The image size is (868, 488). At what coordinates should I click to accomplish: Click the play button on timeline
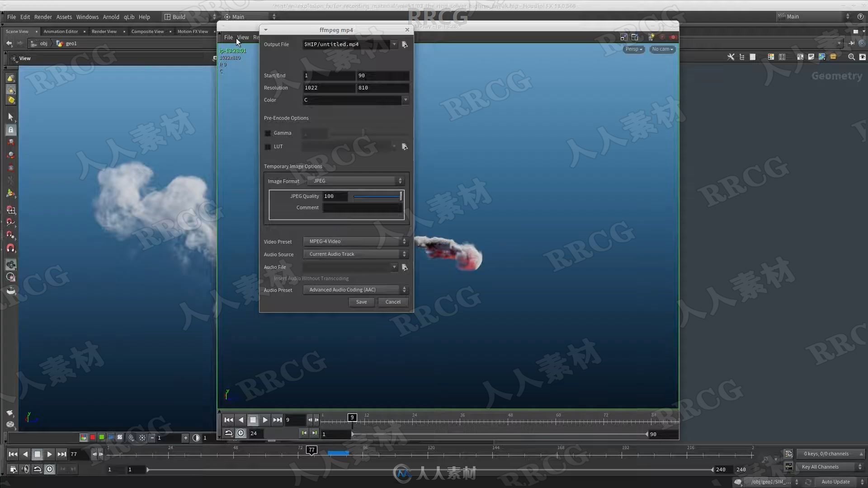pyautogui.click(x=264, y=419)
